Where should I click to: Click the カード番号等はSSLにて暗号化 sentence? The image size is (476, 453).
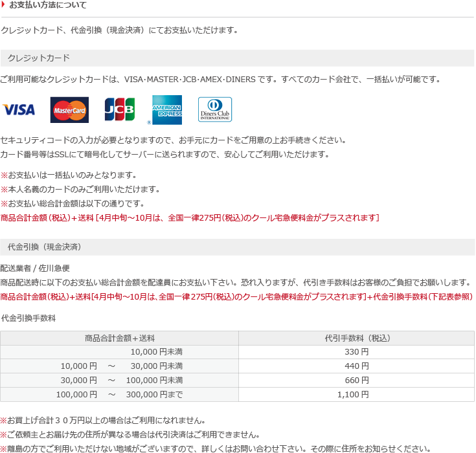pos(165,155)
